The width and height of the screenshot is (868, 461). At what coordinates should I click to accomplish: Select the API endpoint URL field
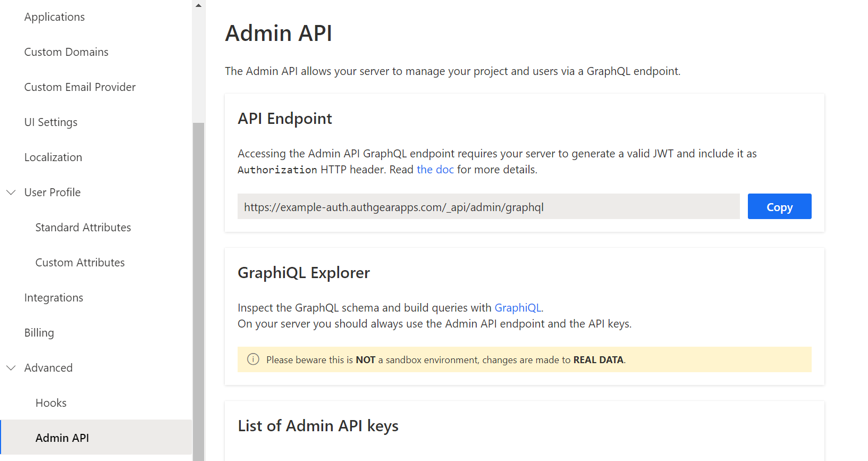pos(488,206)
